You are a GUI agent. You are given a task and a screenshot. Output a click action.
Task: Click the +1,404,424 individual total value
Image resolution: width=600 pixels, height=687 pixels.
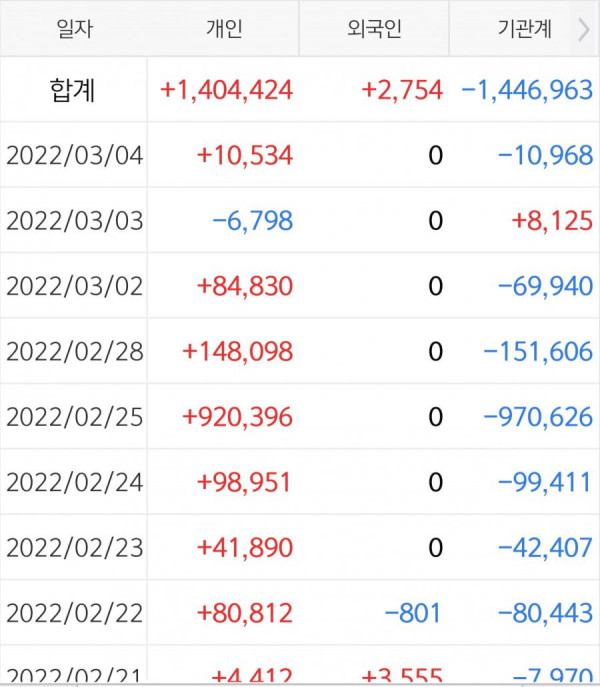click(226, 90)
